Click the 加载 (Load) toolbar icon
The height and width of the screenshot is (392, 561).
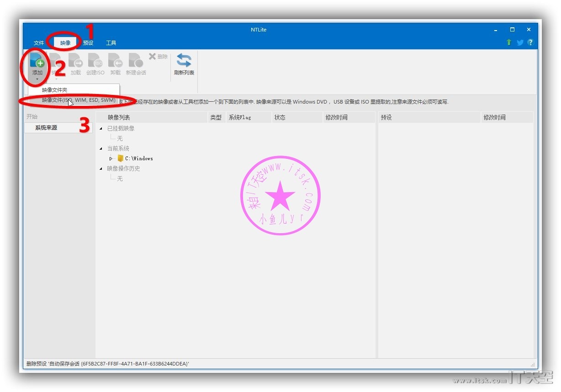coord(75,64)
